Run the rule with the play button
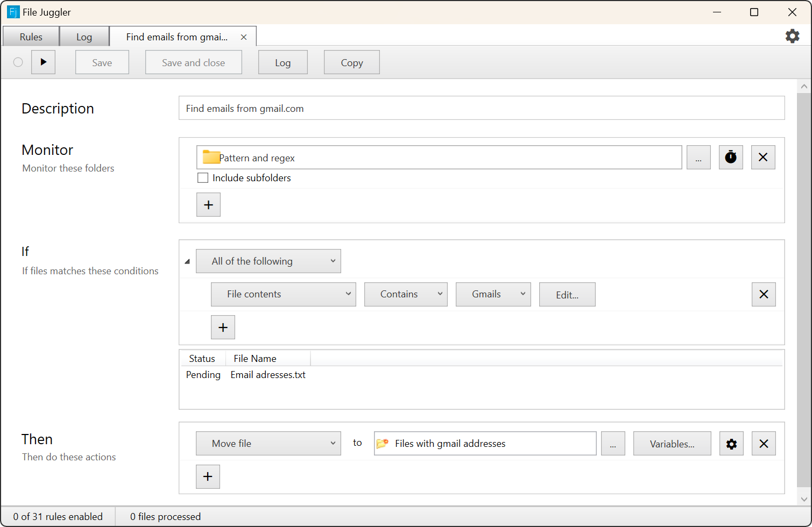Viewport: 812px width, 527px height. click(x=44, y=62)
